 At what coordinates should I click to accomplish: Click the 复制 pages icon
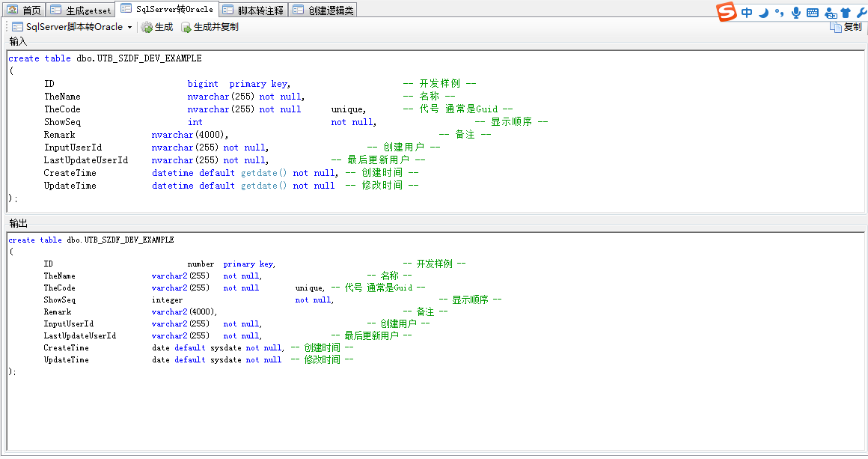click(x=835, y=26)
